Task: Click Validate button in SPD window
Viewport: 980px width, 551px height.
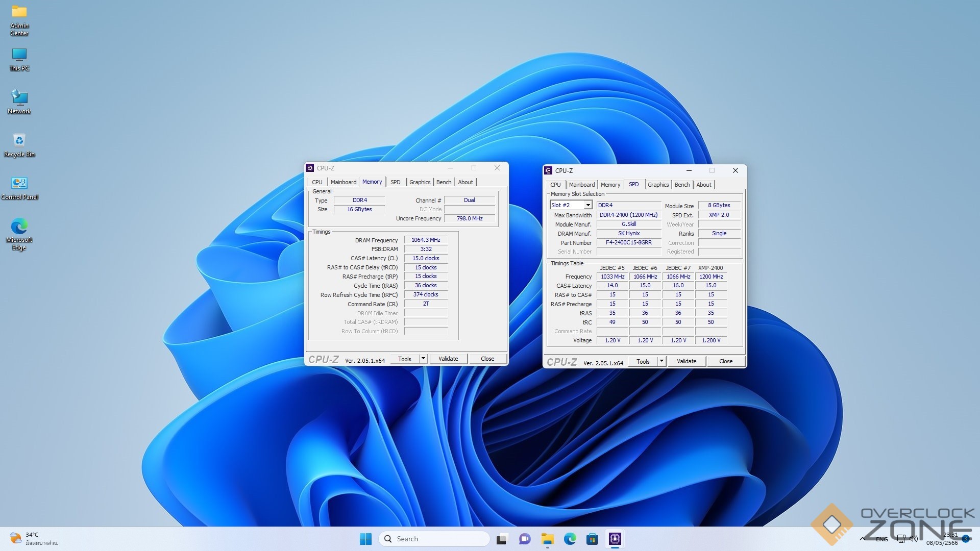Action: tap(686, 361)
